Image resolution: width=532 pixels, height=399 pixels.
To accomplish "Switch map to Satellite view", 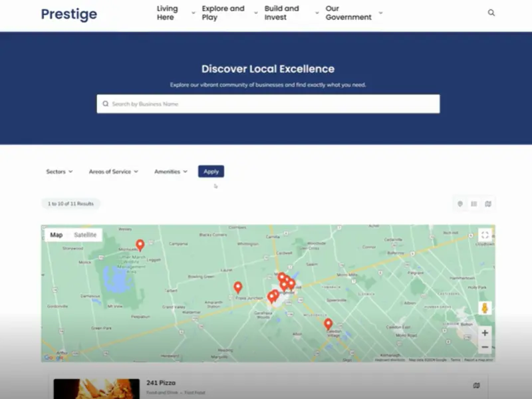I will (x=85, y=235).
